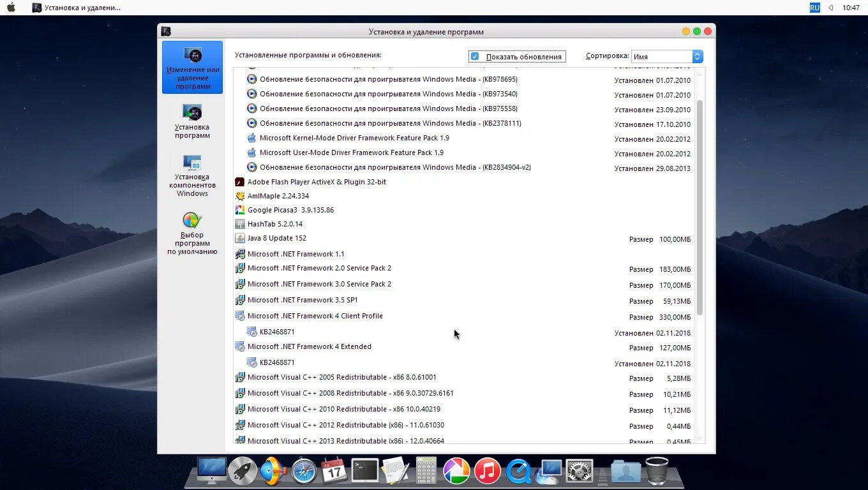Open the Calculator icon in the dock
The height and width of the screenshot is (490, 868).
click(426, 471)
